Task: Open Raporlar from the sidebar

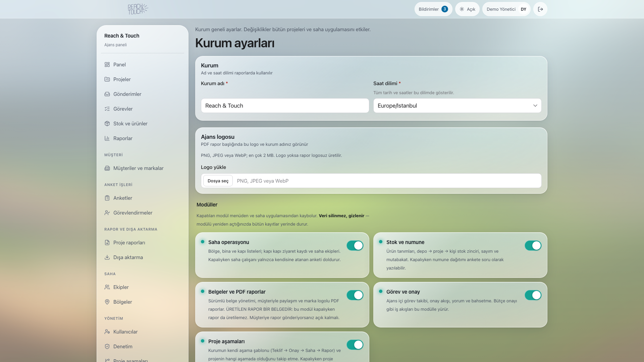Action: point(143,138)
